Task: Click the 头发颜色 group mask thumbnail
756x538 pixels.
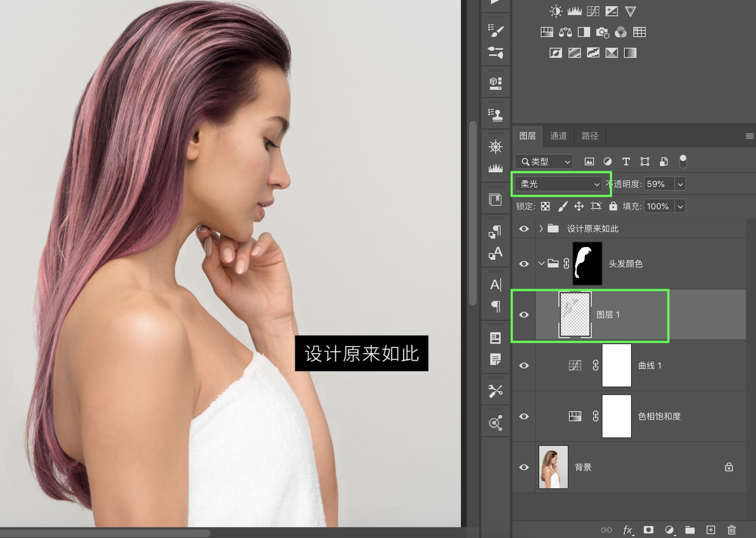Action: (587, 264)
